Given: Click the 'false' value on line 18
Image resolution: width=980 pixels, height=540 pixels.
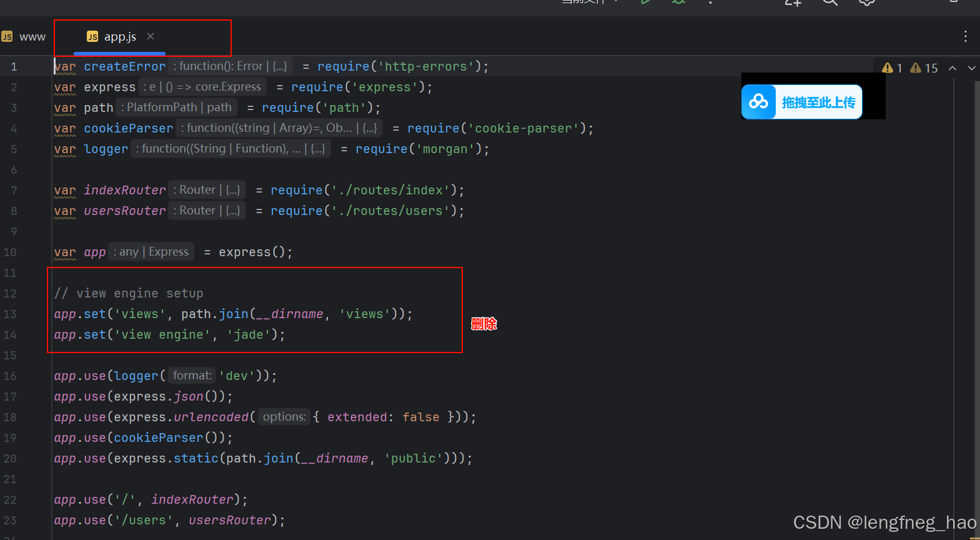Looking at the screenshot, I should pyautogui.click(x=421, y=417).
